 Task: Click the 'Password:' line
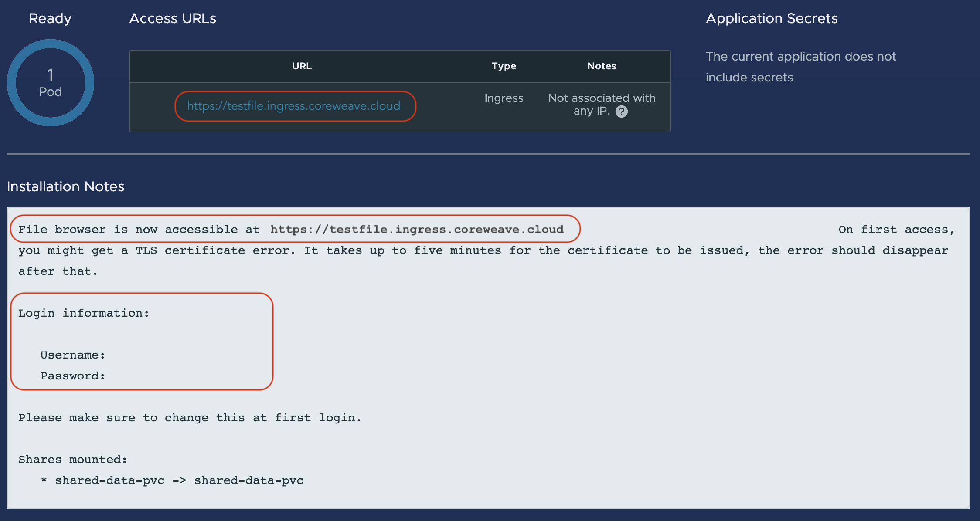pos(73,376)
